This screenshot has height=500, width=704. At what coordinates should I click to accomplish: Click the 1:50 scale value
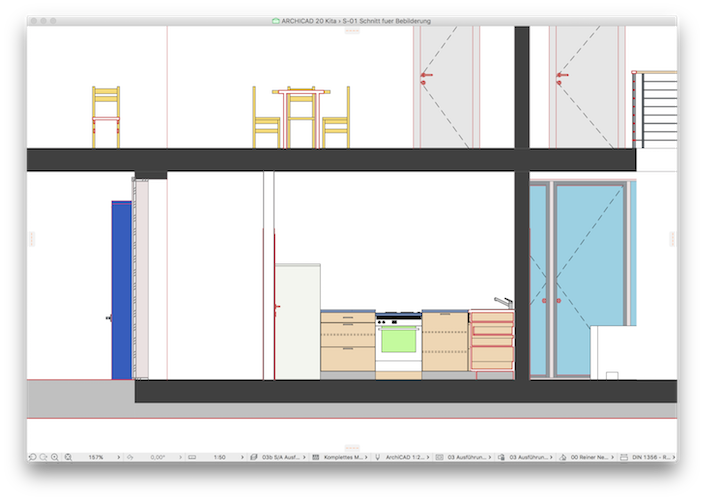point(220,457)
